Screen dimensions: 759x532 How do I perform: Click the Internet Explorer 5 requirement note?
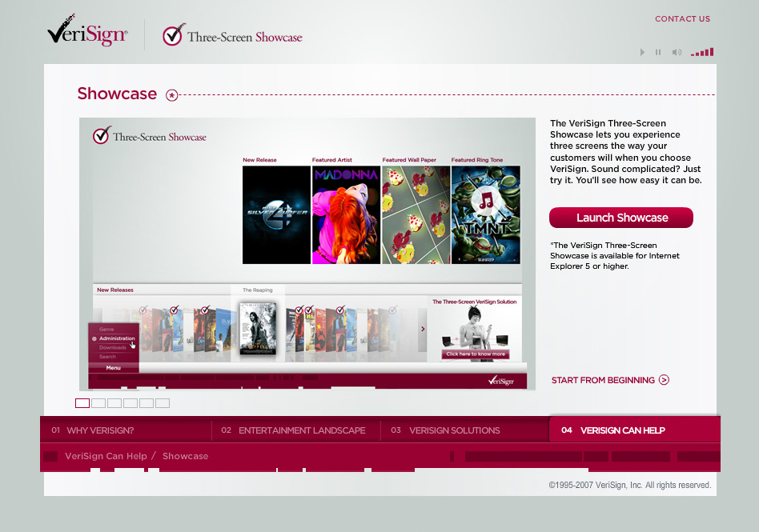pyautogui.click(x=615, y=256)
